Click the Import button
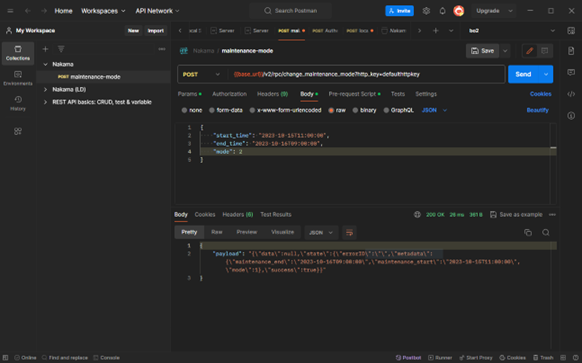 point(156,30)
